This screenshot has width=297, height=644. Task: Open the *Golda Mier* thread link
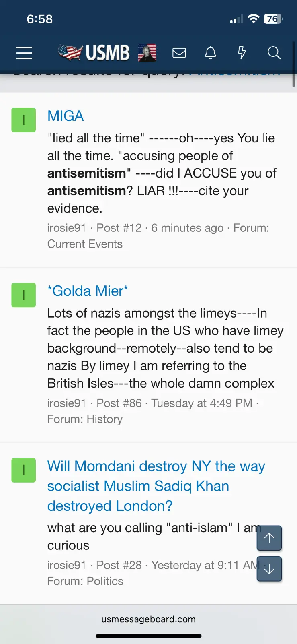[x=88, y=291]
